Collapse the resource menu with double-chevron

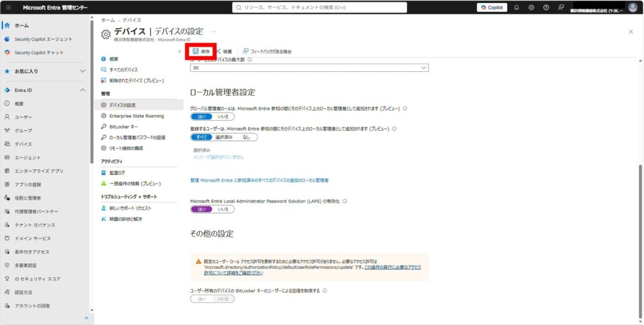click(x=179, y=52)
